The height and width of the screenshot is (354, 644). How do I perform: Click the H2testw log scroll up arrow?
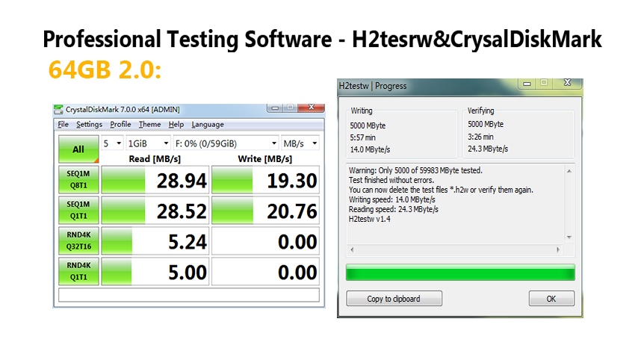click(569, 171)
